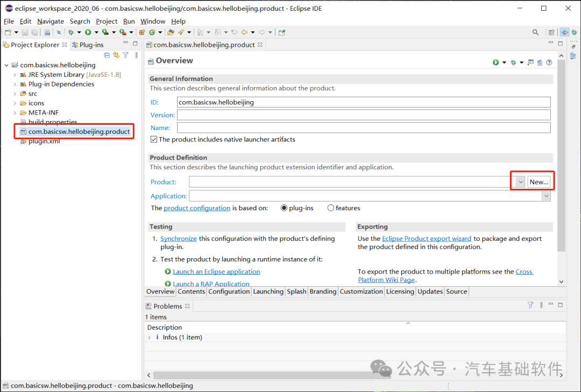Screen dimensions: 581x392
Task: Select the 'features' radio button
Action: click(x=332, y=208)
